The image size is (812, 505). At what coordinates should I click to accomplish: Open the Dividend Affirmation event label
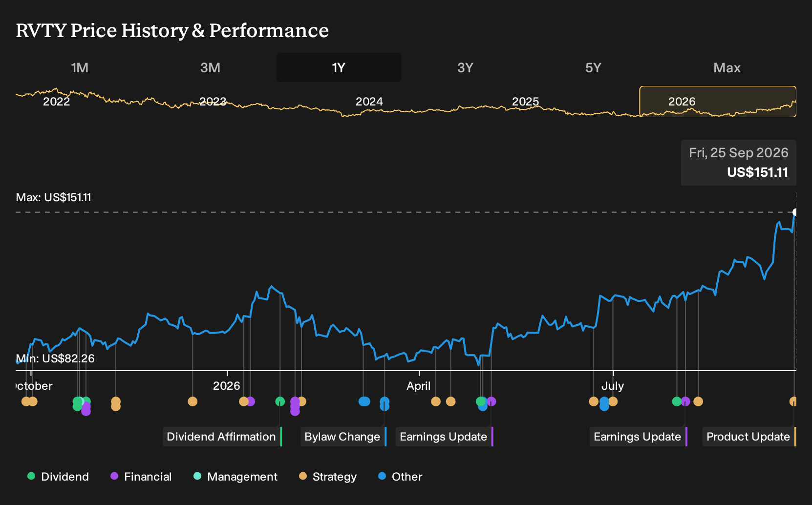tap(223, 437)
